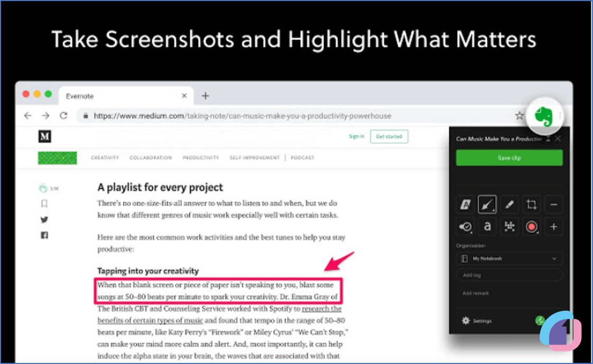The image size is (593, 364).
Task: Click the Add tag field
Action: pyautogui.click(x=509, y=275)
